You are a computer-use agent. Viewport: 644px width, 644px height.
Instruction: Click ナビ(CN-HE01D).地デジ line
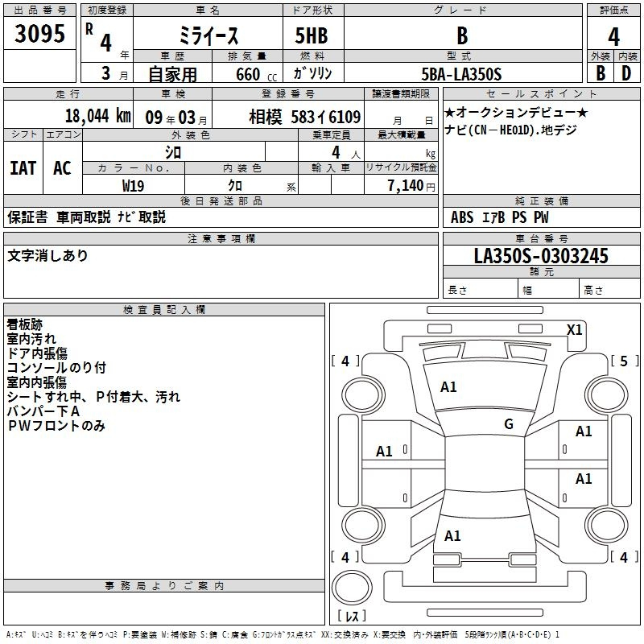pyautogui.click(x=511, y=130)
